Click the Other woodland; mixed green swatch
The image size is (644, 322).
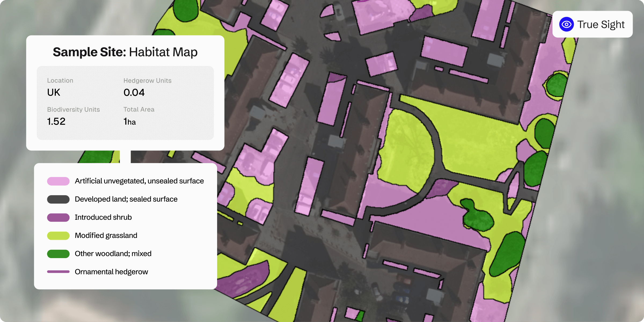pyautogui.click(x=58, y=254)
